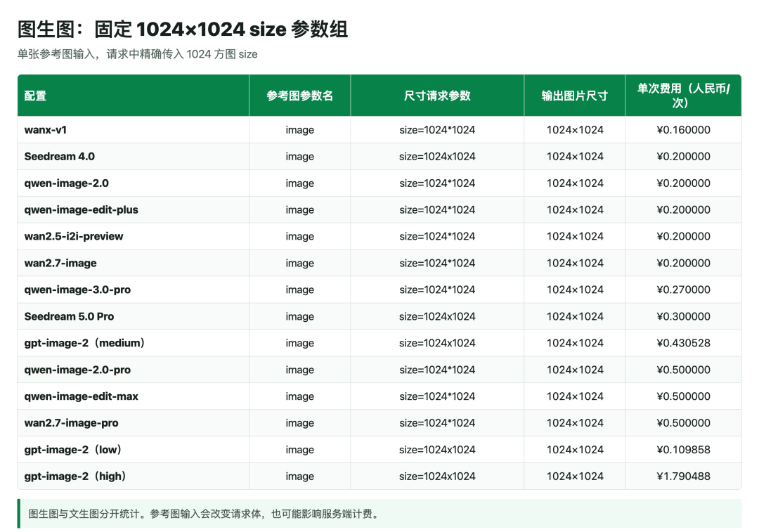The width and height of the screenshot is (759, 532).
Task: Click the 输出图片尺寸 column header
Action: click(575, 96)
